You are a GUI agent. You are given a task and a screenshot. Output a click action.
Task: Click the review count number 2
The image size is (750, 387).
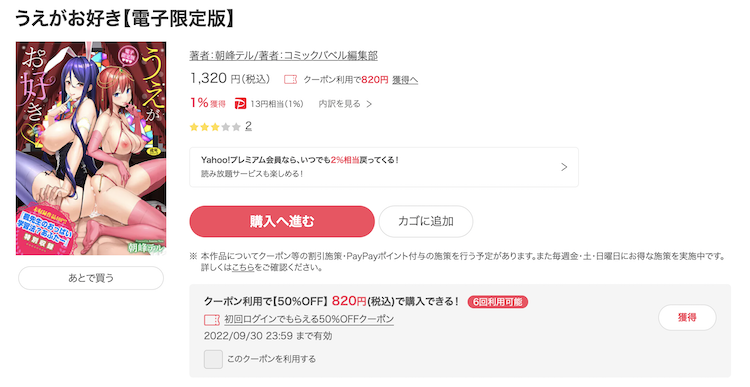(248, 126)
